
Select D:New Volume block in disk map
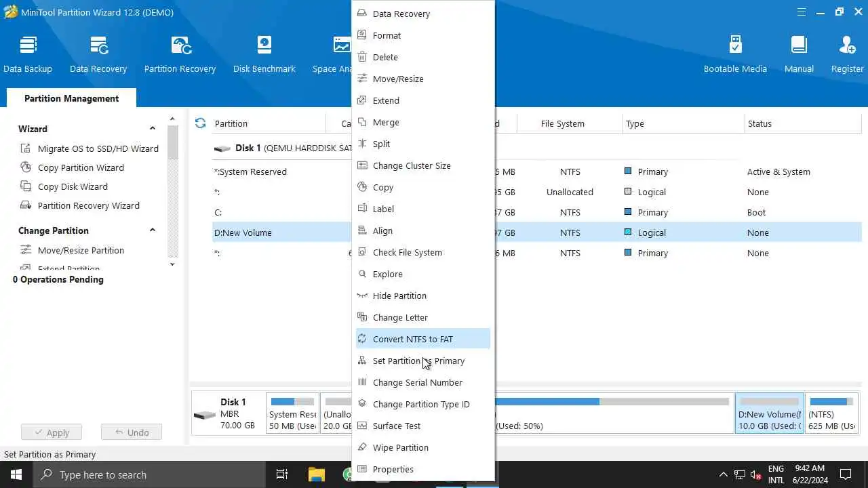click(x=770, y=412)
